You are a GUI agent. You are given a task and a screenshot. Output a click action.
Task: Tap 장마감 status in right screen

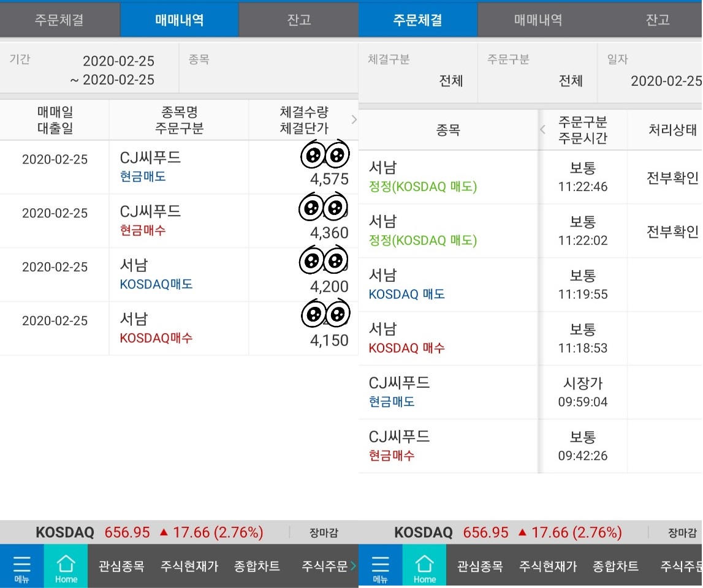coord(682,532)
